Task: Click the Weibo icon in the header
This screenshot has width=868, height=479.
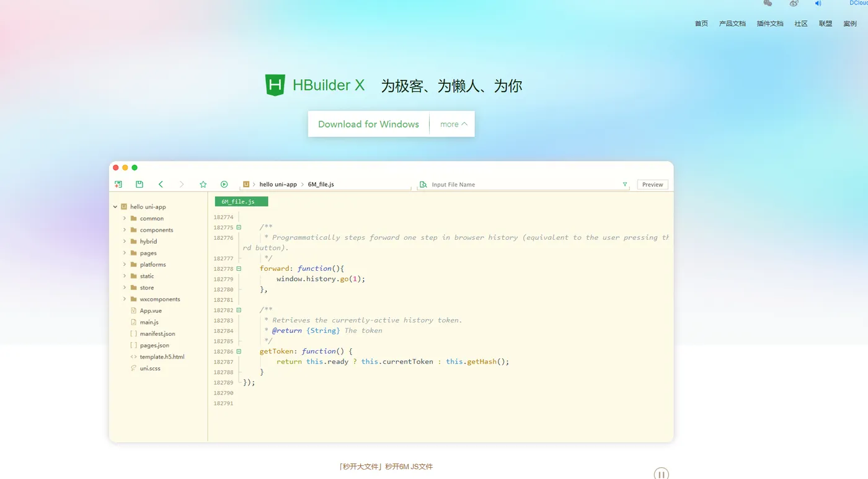Action: pyautogui.click(x=794, y=3)
